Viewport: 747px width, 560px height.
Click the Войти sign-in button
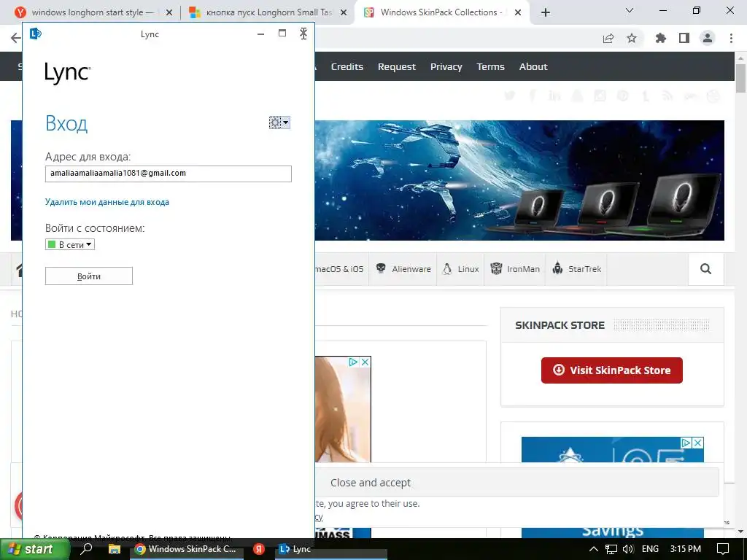(88, 276)
